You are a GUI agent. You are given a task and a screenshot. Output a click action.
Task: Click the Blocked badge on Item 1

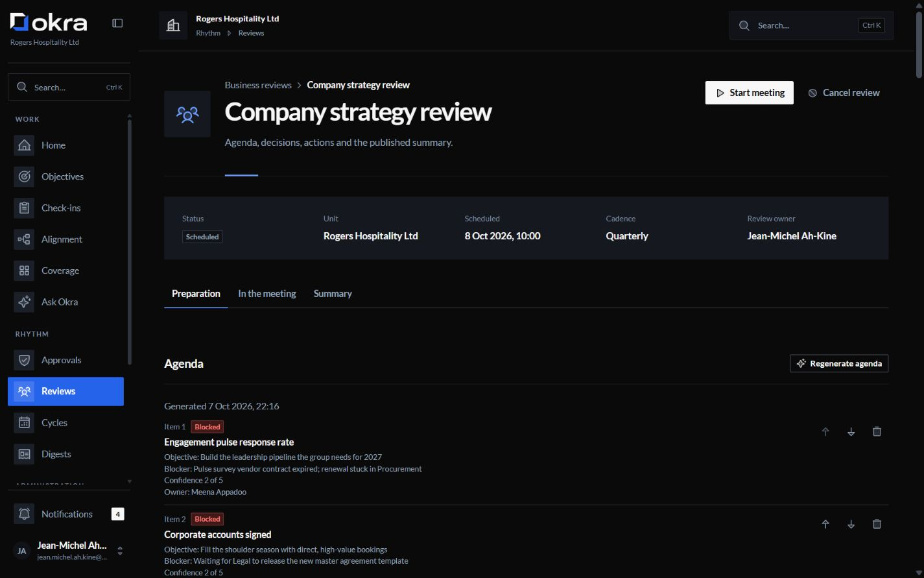pos(207,427)
